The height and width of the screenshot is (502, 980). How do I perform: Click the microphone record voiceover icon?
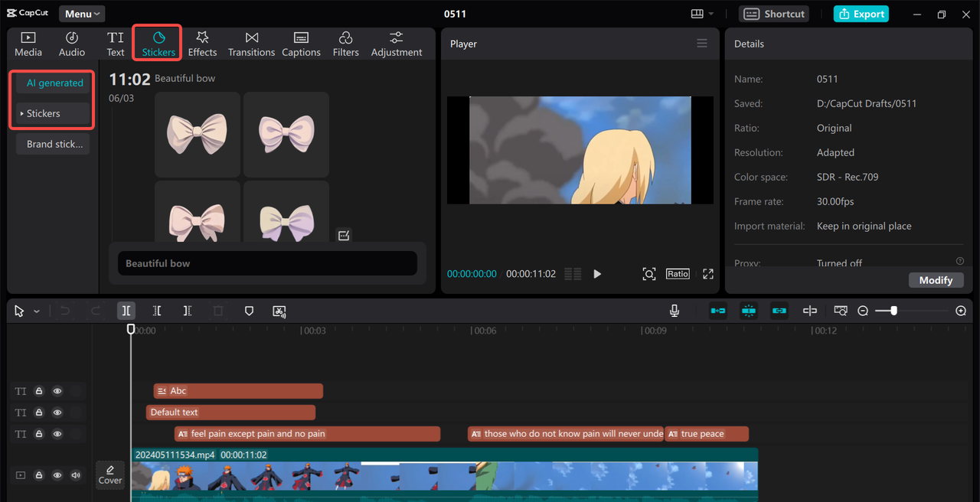(x=675, y=311)
